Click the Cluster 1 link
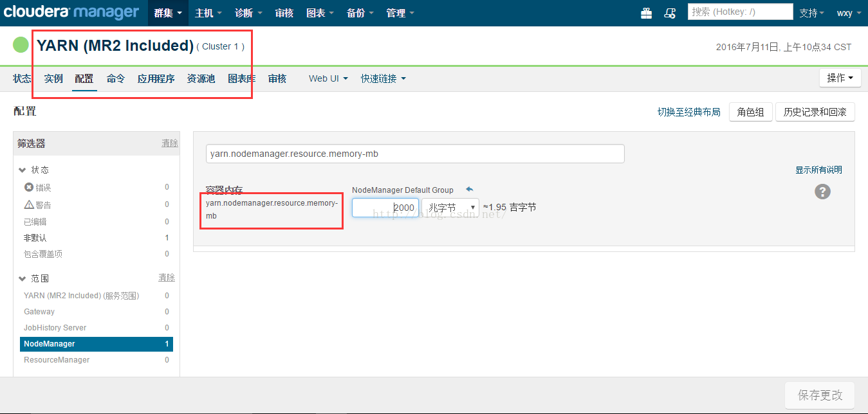This screenshot has height=414, width=868. click(221, 46)
